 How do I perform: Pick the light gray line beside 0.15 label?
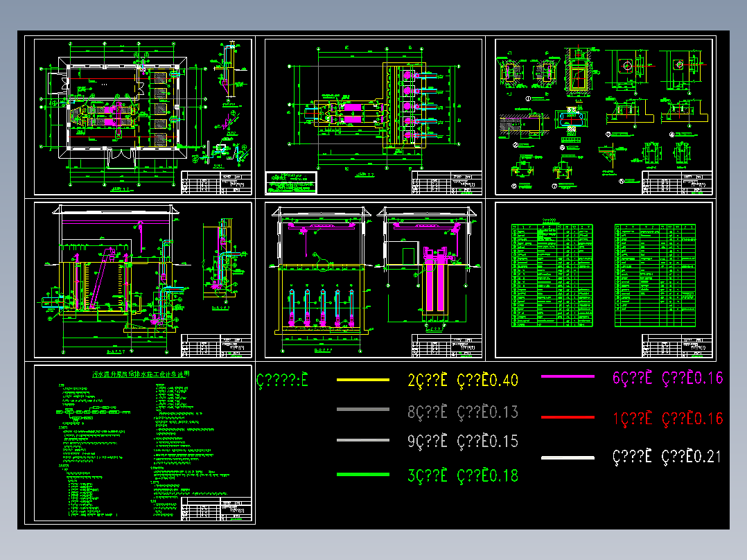pyautogui.click(x=363, y=440)
